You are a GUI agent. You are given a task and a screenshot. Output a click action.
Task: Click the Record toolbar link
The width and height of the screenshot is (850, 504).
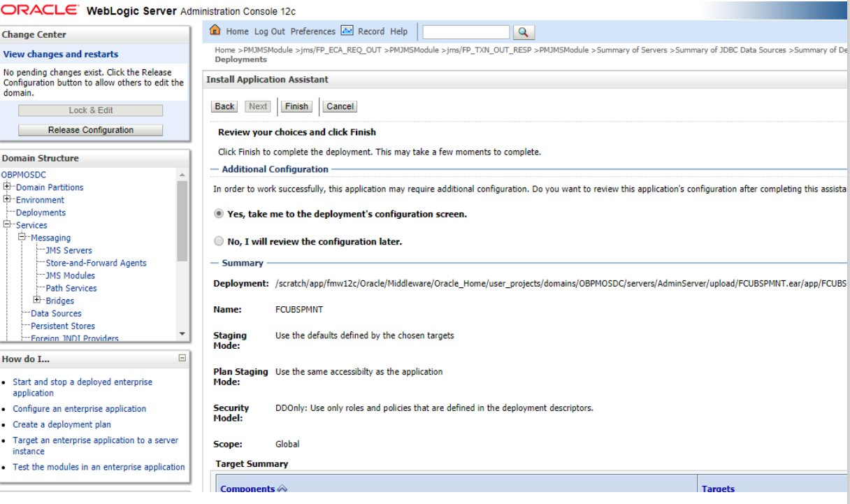(371, 31)
